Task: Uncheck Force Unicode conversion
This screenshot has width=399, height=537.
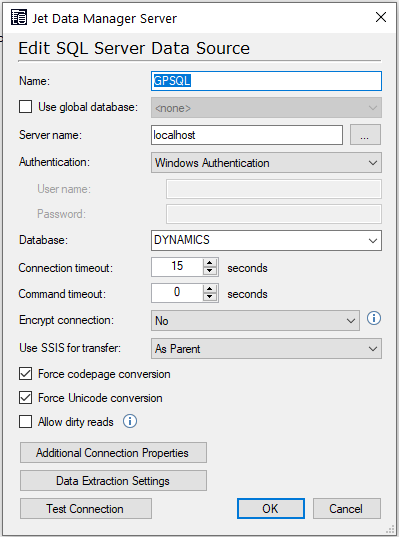Action: click(x=25, y=398)
